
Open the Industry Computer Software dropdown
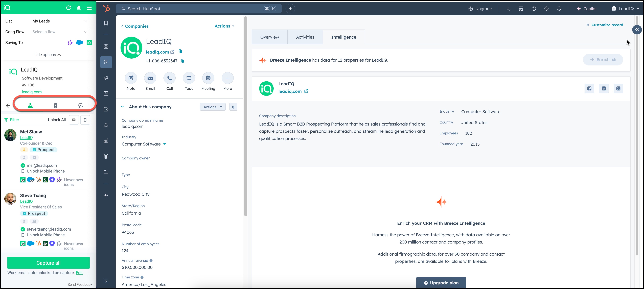coord(144,144)
